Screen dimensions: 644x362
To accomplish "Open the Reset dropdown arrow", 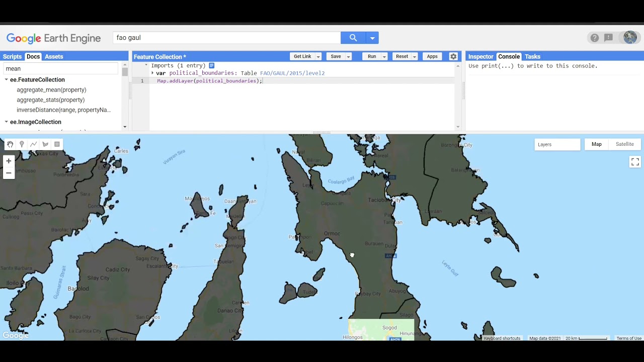I will tap(415, 56).
